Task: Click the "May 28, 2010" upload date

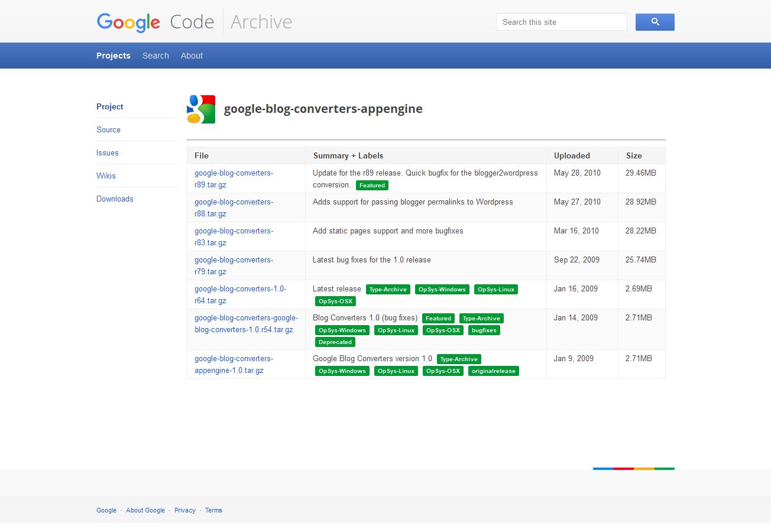Action: coord(577,173)
